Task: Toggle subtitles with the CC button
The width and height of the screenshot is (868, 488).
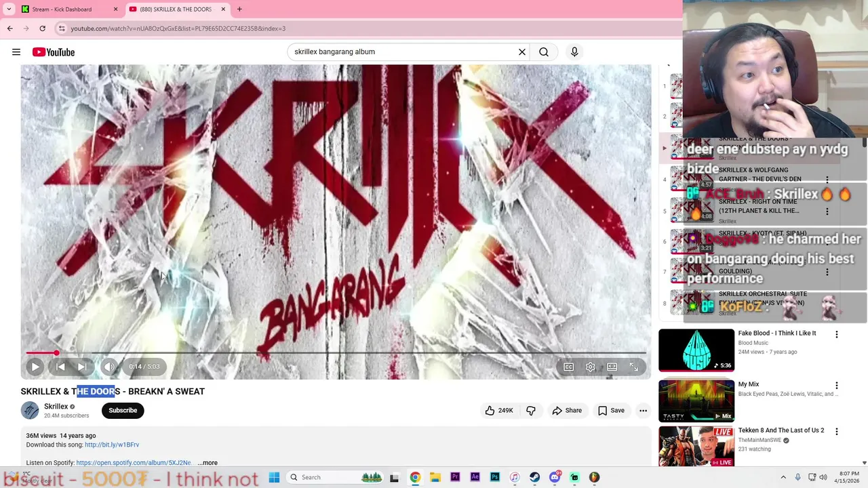Action: [x=569, y=367]
